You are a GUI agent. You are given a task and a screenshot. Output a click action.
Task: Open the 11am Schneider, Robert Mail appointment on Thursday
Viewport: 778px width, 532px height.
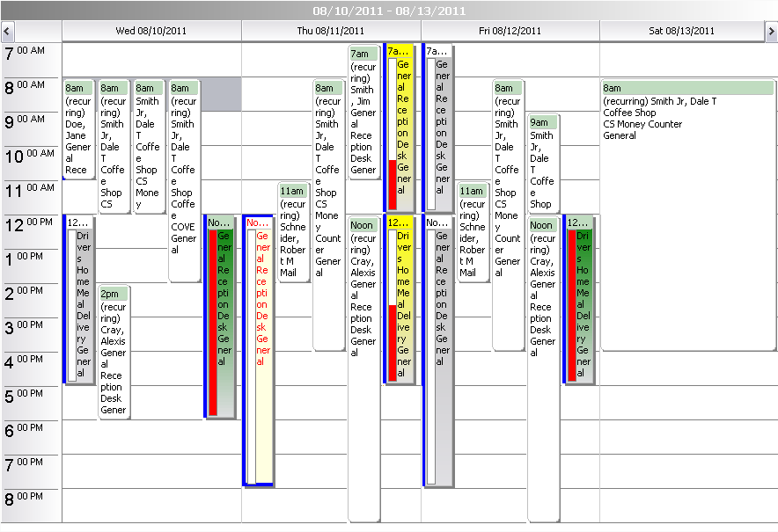[x=293, y=233]
